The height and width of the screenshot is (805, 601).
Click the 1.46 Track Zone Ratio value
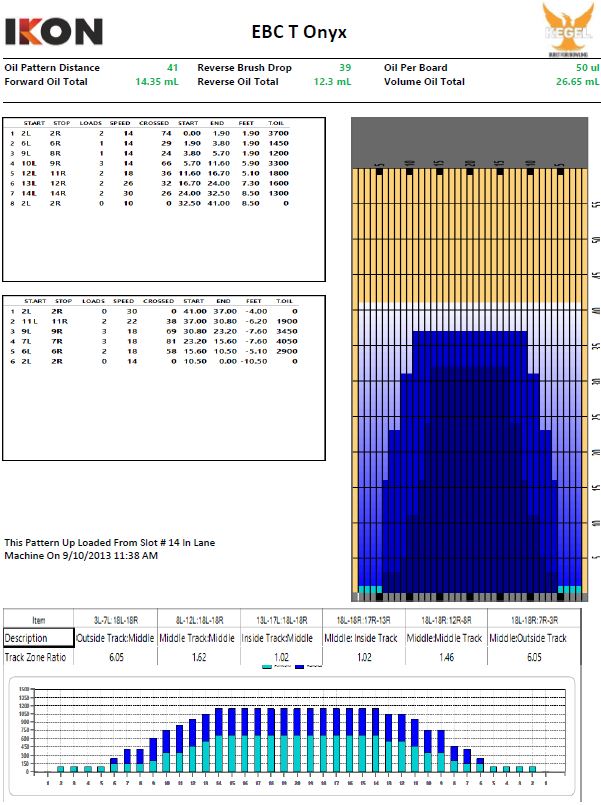point(444,658)
